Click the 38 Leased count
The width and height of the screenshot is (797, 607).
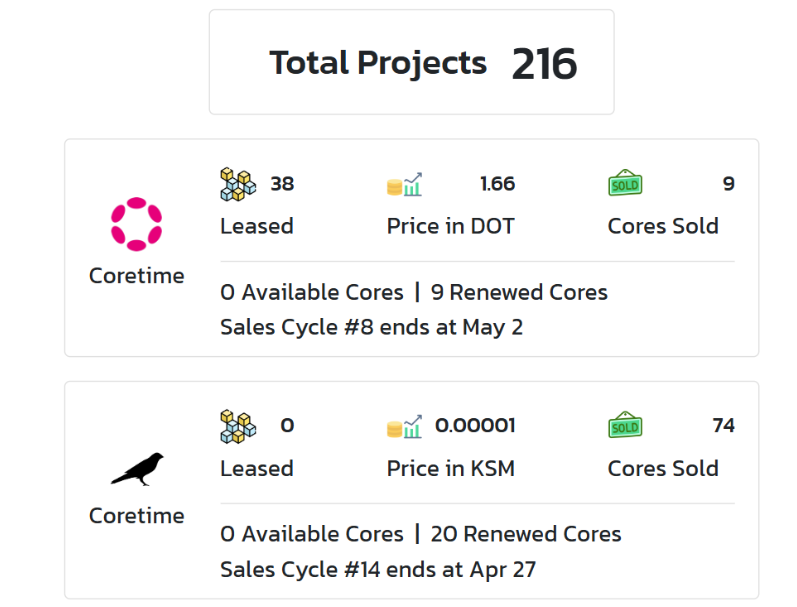(282, 184)
